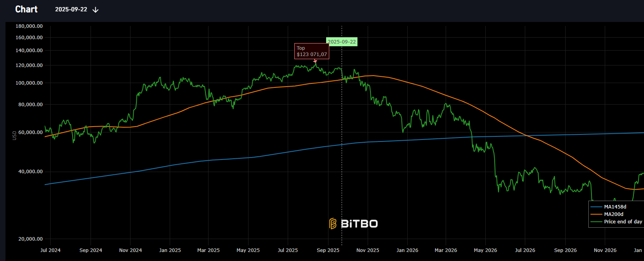
Task: Click the Top $123 071,07 annotation box
Action: 312,51
